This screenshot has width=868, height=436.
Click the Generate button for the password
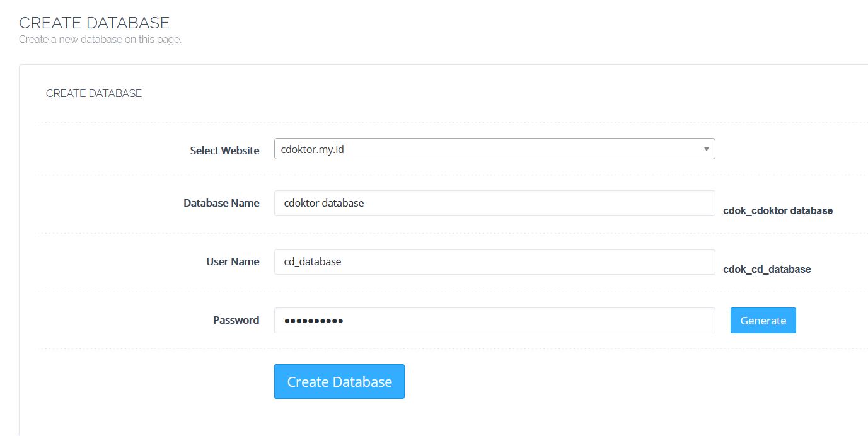click(763, 320)
